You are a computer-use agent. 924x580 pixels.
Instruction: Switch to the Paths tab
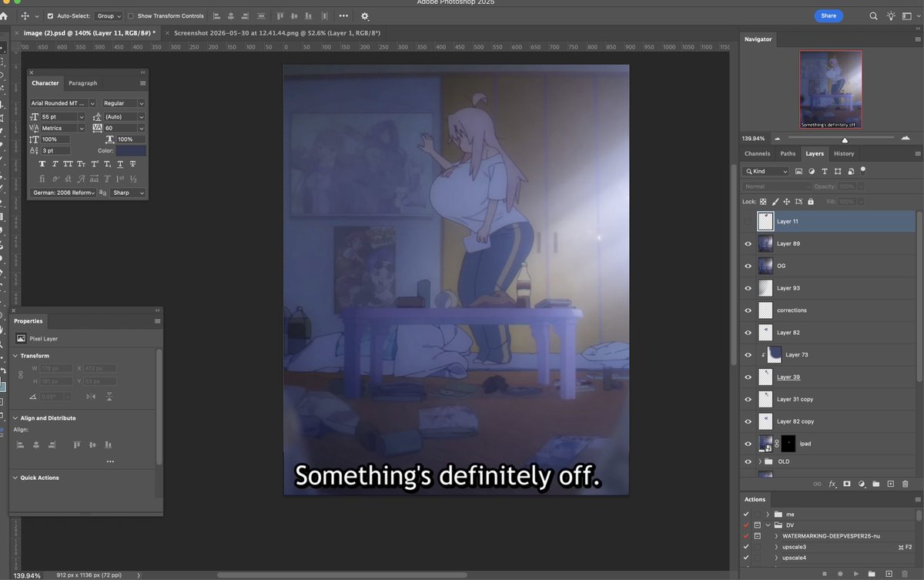tap(788, 153)
